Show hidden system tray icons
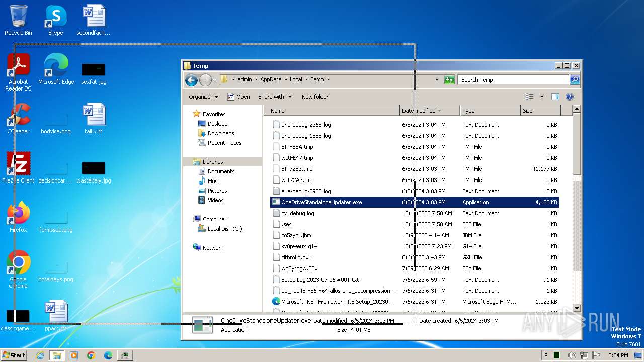Image resolution: width=644 pixels, height=362 pixels. [546, 355]
